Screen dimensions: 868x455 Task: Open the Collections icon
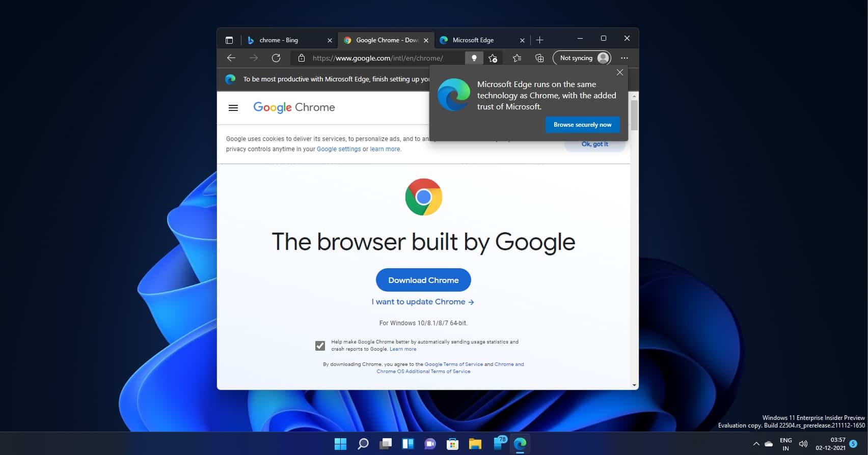[x=539, y=58]
